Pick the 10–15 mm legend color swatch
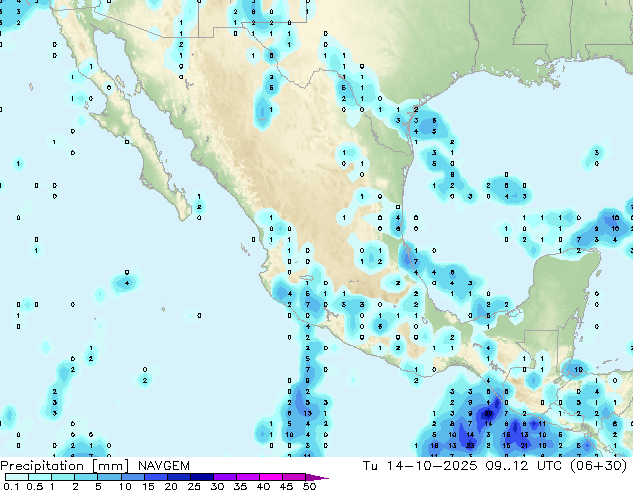Screen dimensions: 634x490 pyautogui.click(x=132, y=477)
